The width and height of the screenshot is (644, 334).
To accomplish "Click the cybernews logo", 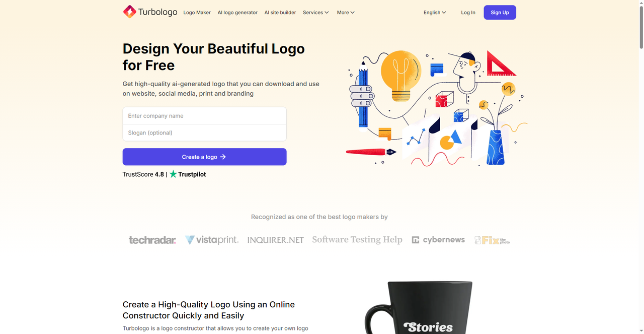I will 438,240.
